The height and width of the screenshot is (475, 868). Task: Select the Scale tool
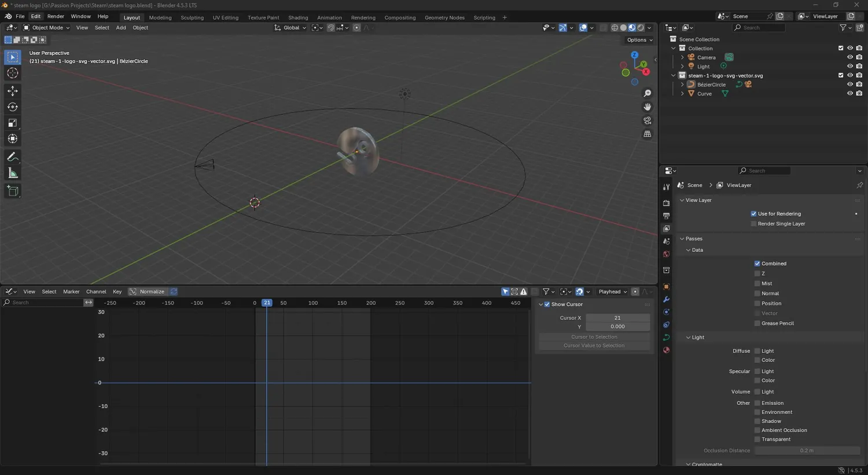click(13, 123)
